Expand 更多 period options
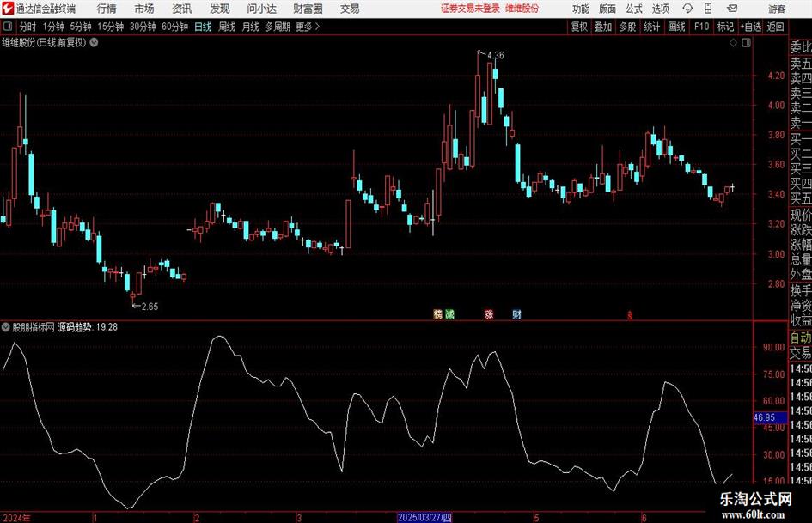The image size is (812, 523). 308,27
